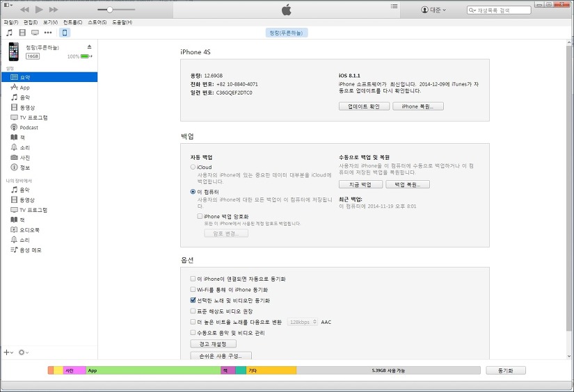This screenshot has height=392, width=574.
Task: Enable Wi-Fi를 통해 이 iPhone 동기화
Action: tap(193, 289)
